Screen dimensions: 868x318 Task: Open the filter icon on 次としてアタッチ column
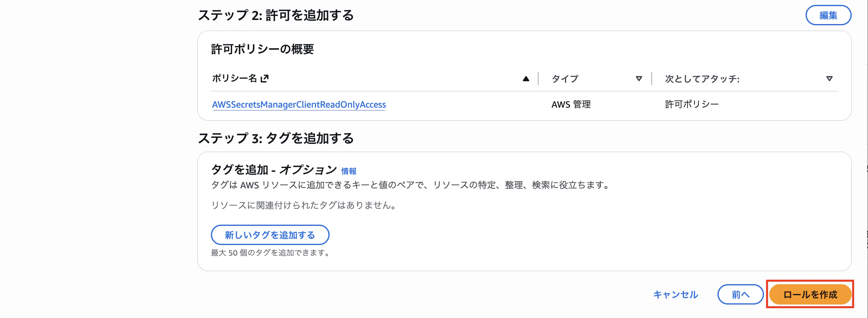tap(829, 78)
